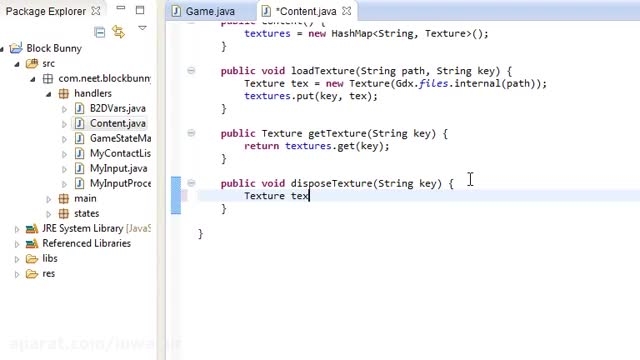Close the Content.java editor tab

click(x=347, y=11)
